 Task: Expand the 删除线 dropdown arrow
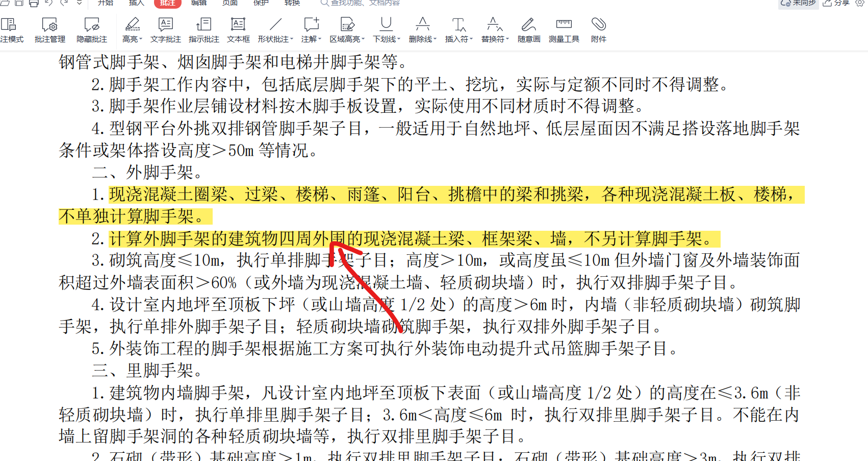[x=435, y=39]
